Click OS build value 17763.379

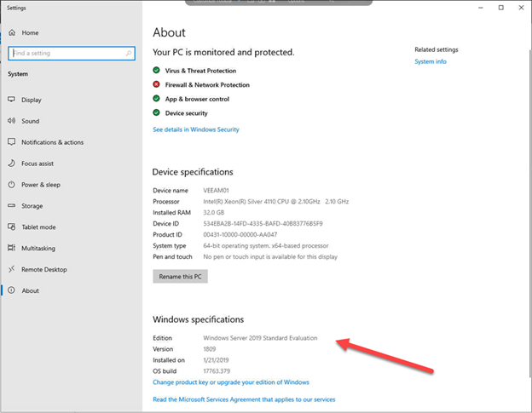click(217, 371)
